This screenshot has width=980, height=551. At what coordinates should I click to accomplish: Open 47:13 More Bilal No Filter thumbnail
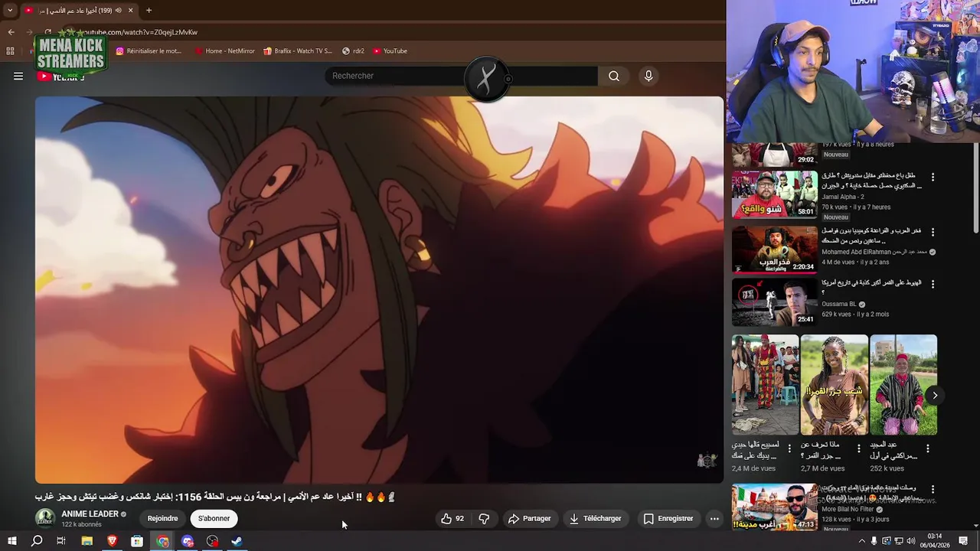[775, 506]
